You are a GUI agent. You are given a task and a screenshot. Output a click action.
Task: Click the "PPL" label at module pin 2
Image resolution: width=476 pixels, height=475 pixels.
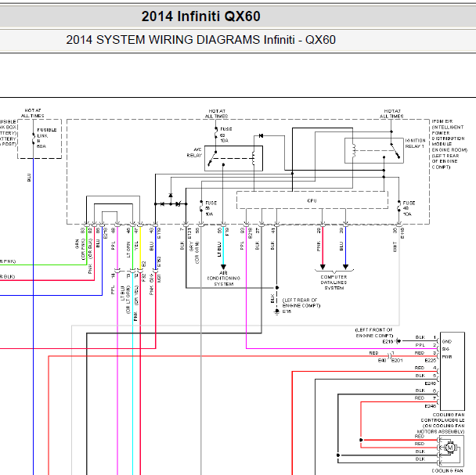pyautogui.click(x=420, y=345)
